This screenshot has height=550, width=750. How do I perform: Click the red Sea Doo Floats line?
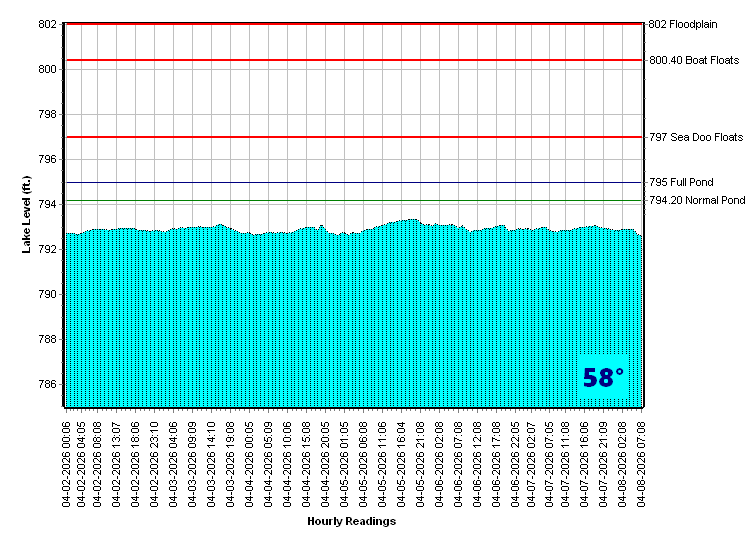coord(350,137)
